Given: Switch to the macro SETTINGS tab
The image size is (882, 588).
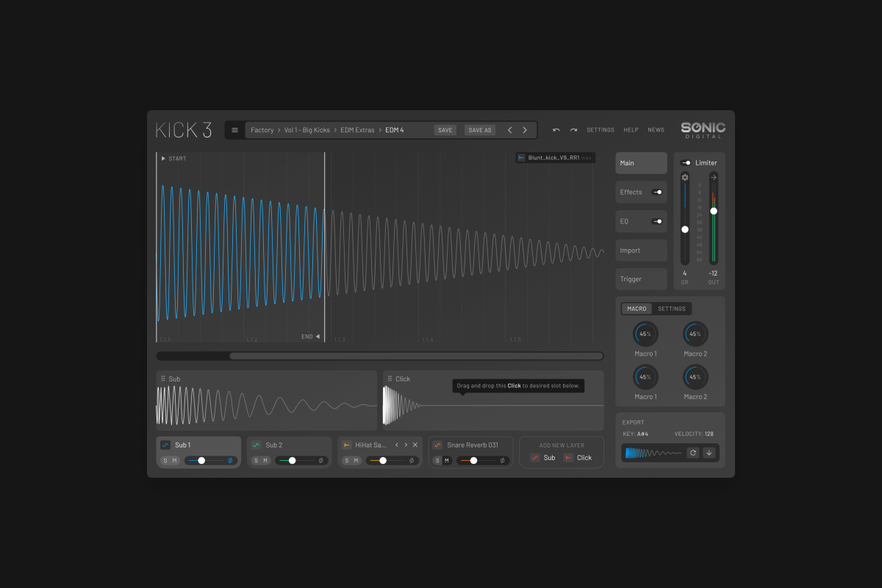Looking at the screenshot, I should click(x=671, y=309).
